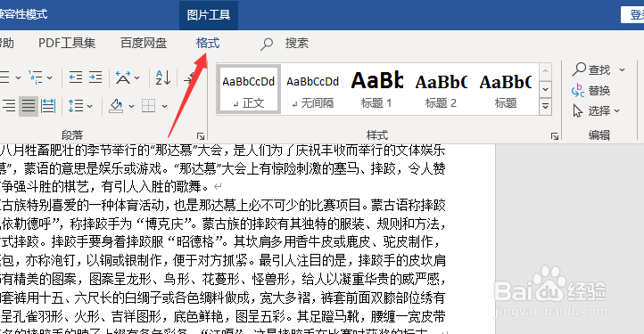Click the 选择 button
Screen dimensions: 644x334
click(591, 110)
